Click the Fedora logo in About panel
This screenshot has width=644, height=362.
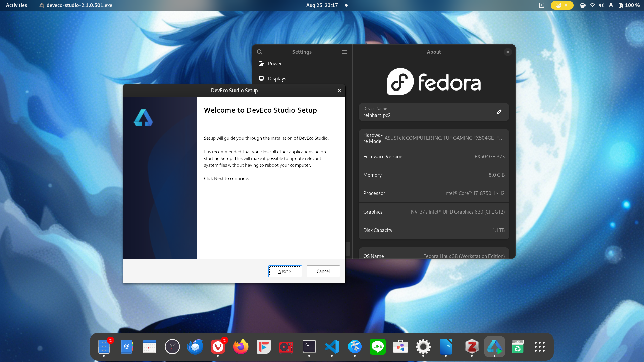(434, 81)
